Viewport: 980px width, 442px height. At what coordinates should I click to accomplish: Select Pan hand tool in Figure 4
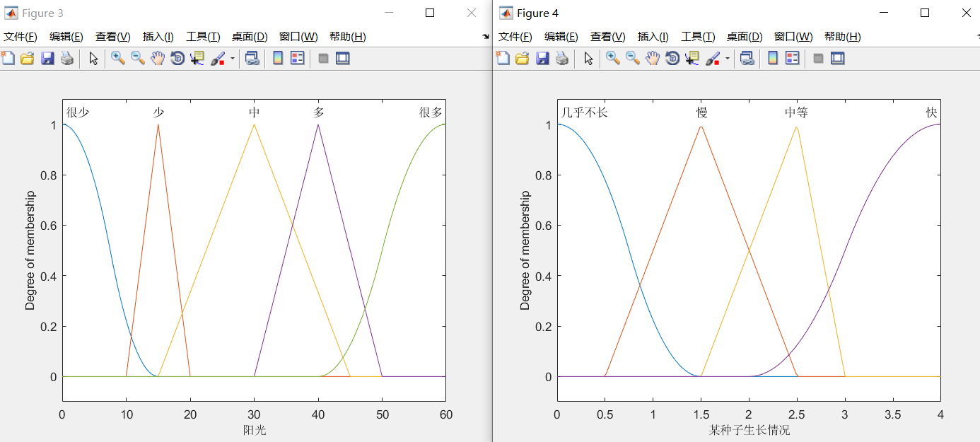(653, 59)
